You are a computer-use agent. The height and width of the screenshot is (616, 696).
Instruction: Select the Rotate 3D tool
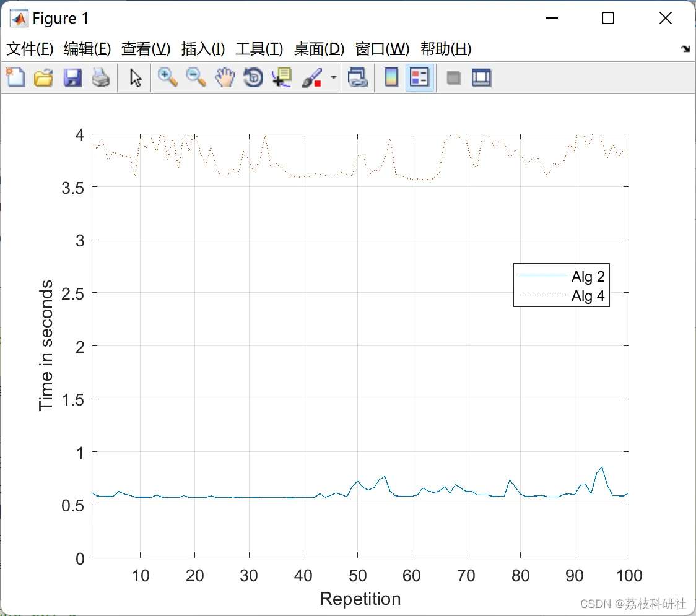click(253, 78)
